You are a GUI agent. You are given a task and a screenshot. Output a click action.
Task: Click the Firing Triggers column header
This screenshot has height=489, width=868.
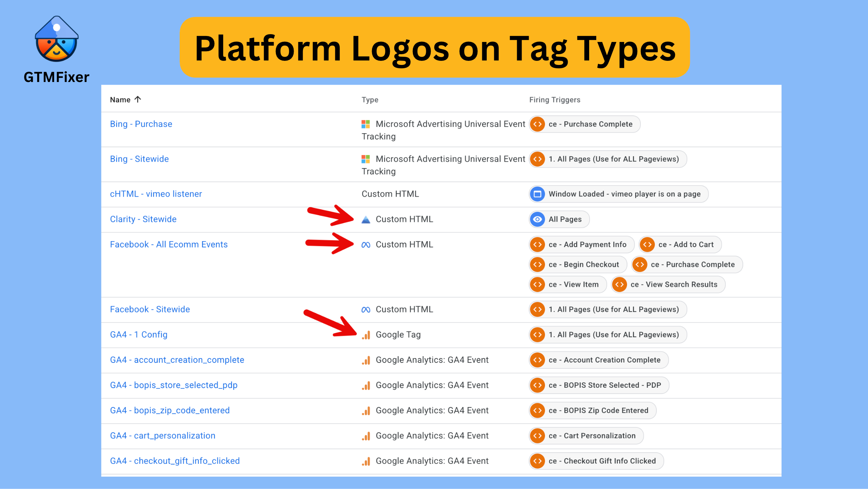[x=555, y=99]
